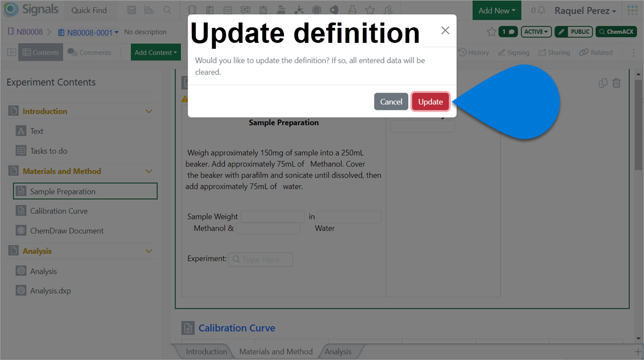Click the ChemACX search button

click(x=616, y=31)
